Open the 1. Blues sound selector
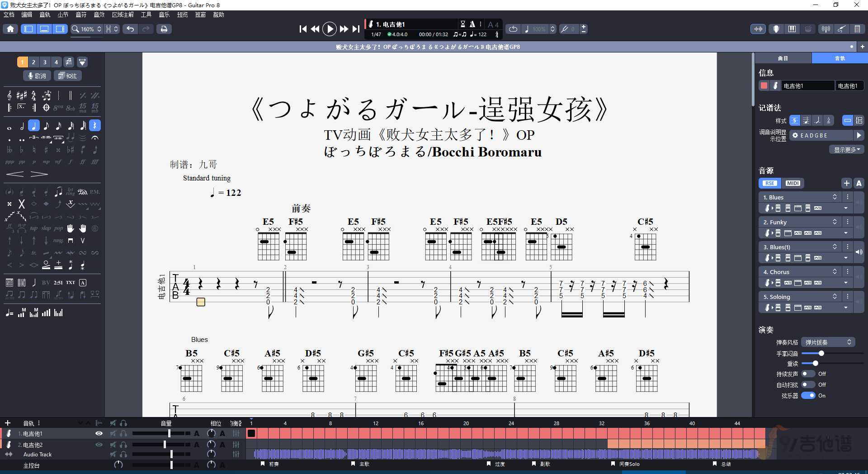The width and height of the screenshot is (868, 474). pyautogui.click(x=800, y=197)
